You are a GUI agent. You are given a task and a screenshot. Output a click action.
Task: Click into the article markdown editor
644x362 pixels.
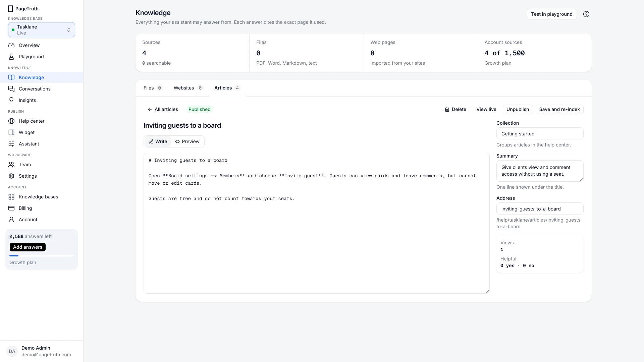tap(316, 223)
